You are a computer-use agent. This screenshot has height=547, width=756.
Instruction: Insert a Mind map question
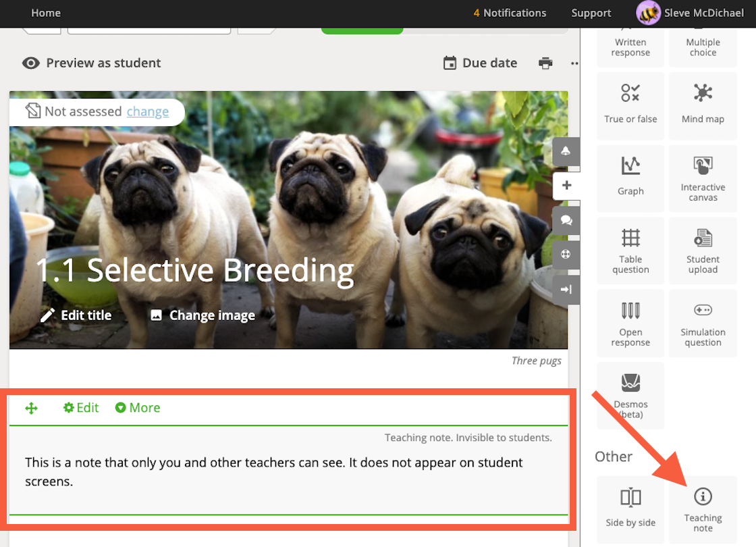click(x=703, y=105)
